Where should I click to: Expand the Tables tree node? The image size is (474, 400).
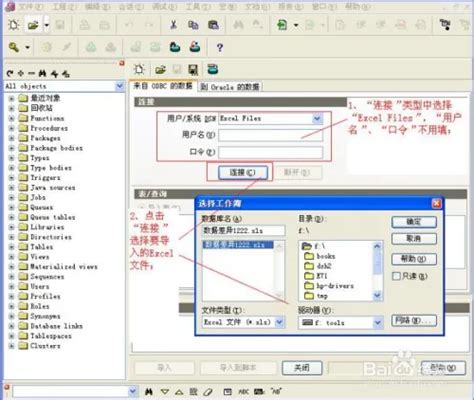(11, 247)
